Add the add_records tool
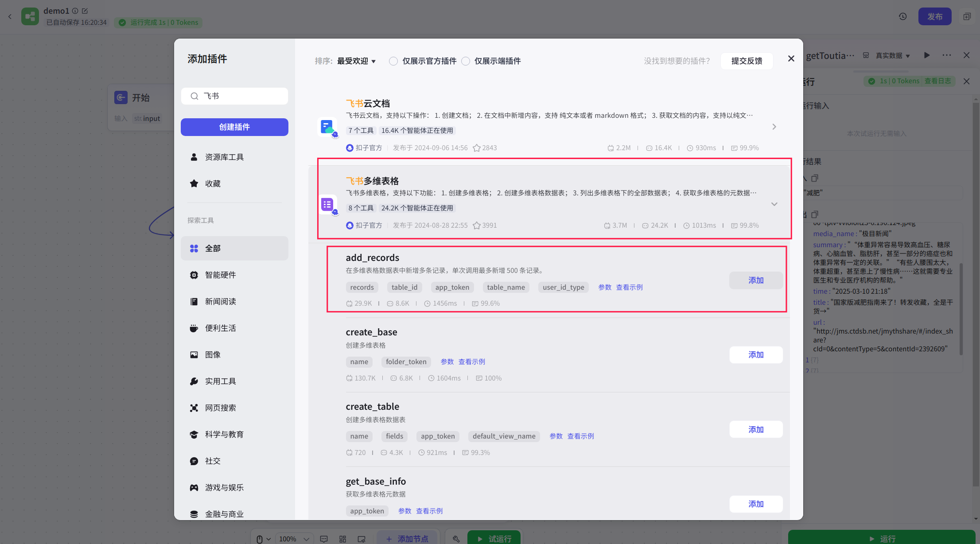The width and height of the screenshot is (980, 544). point(756,280)
